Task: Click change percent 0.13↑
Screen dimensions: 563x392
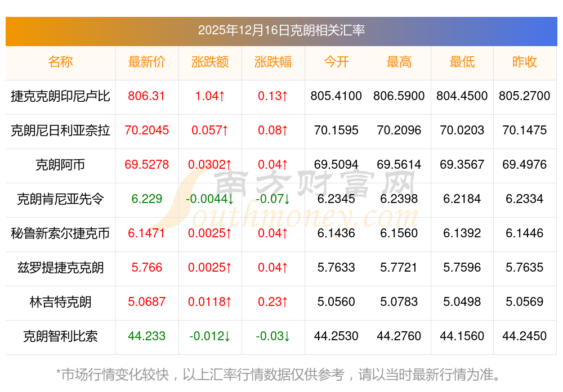Action: 273,96
